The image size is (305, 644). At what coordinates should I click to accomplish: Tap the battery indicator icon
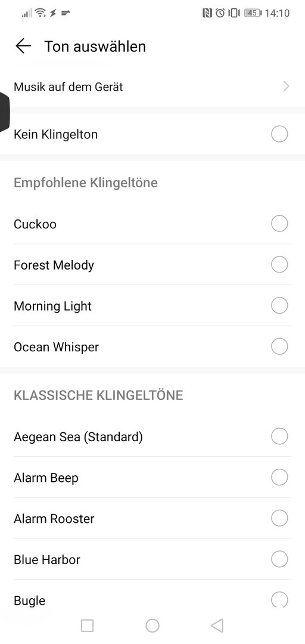[x=253, y=13]
